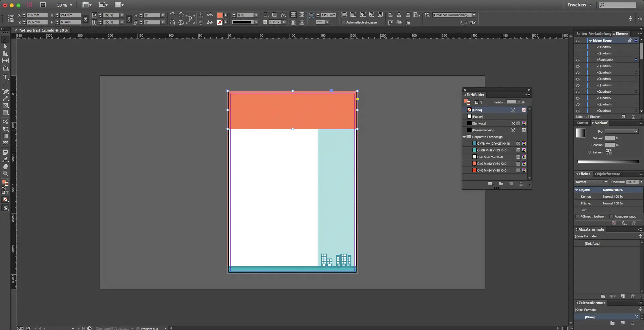Viewport: 644px width, 330px height.
Task: Delete swatch using Farbfelder trash icon
Action: click(521, 184)
